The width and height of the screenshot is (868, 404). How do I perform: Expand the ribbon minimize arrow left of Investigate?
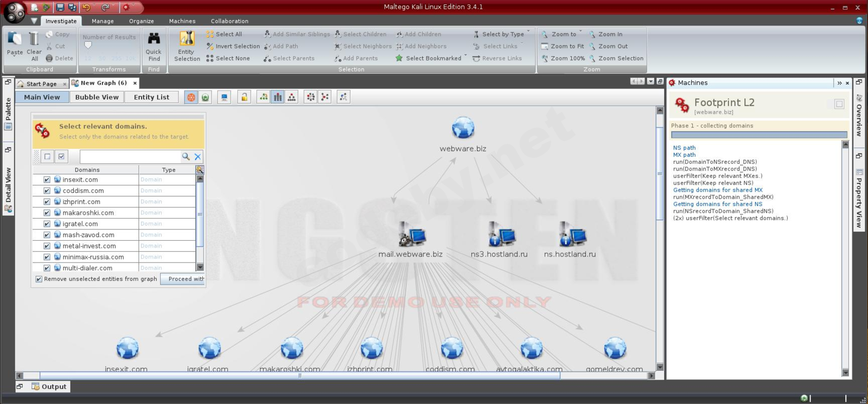(34, 21)
